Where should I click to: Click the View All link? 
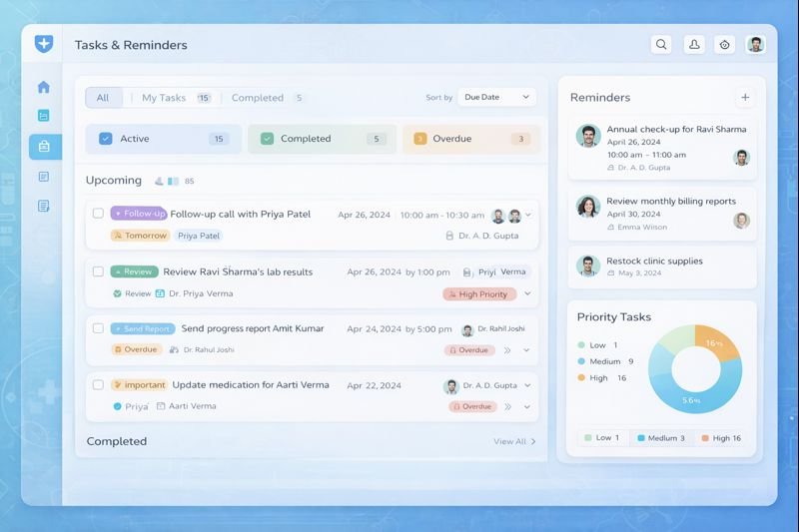click(514, 441)
